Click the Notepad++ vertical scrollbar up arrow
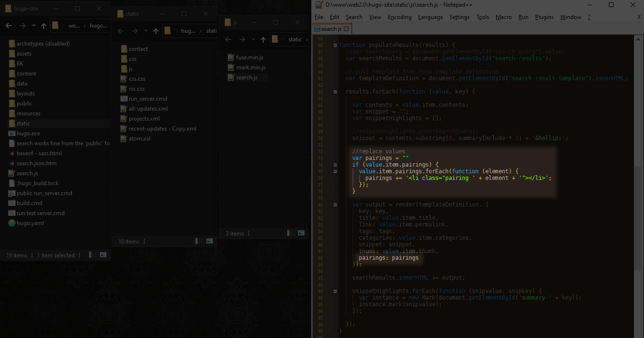The height and width of the screenshot is (338, 644). [638, 39]
